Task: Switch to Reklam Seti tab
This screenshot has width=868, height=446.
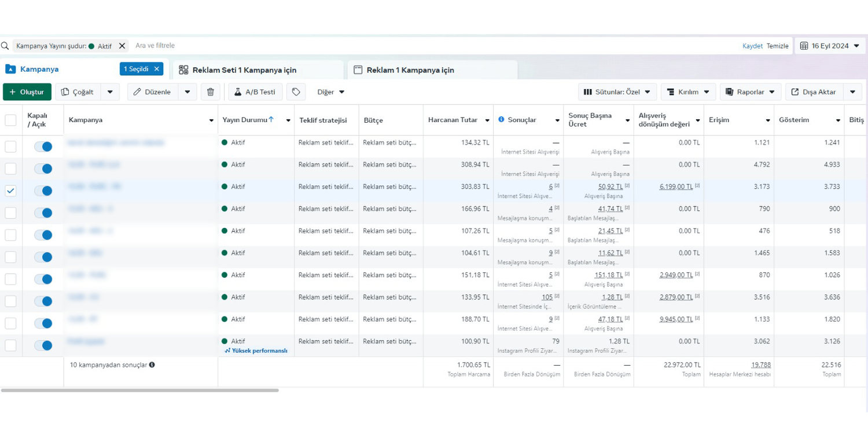Action: tap(244, 70)
